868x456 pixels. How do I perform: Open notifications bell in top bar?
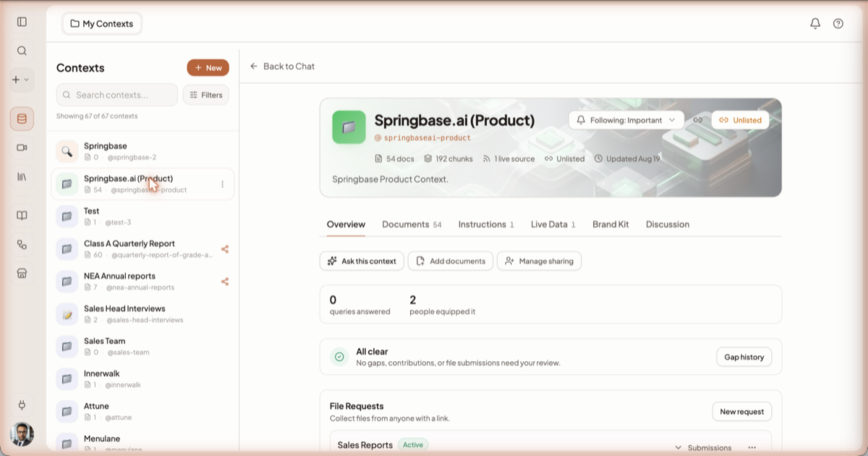pyautogui.click(x=815, y=23)
